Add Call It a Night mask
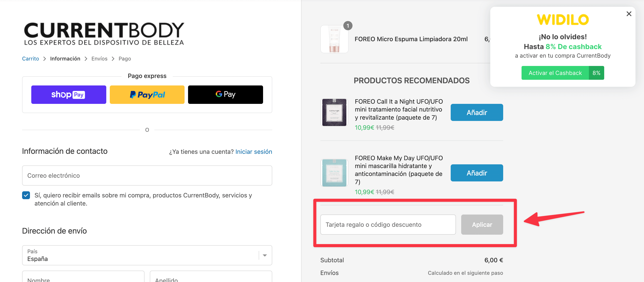644x282 pixels. click(x=476, y=112)
